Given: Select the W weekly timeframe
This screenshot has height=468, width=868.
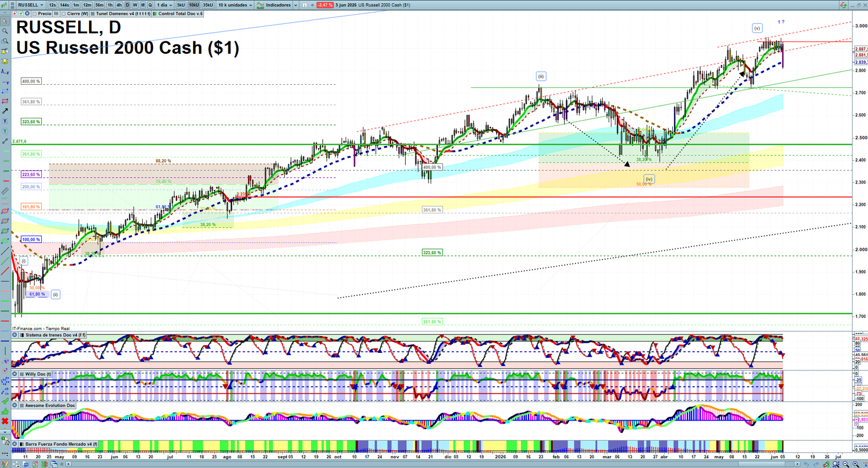Looking at the screenshot, I should coord(135,5).
